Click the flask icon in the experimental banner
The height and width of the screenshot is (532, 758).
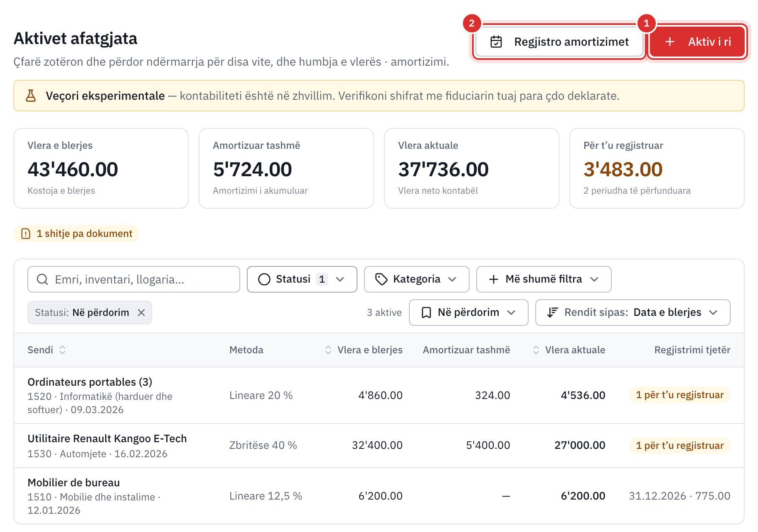[x=31, y=96]
